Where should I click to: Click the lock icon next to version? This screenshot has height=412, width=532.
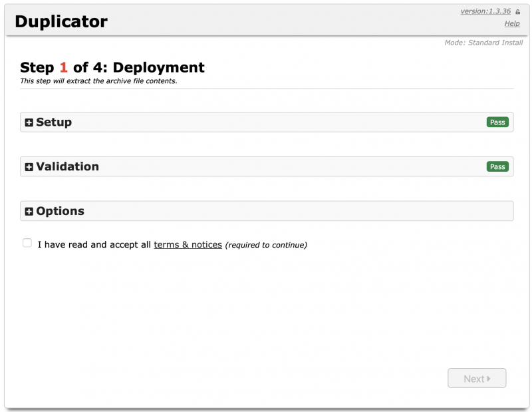517,12
